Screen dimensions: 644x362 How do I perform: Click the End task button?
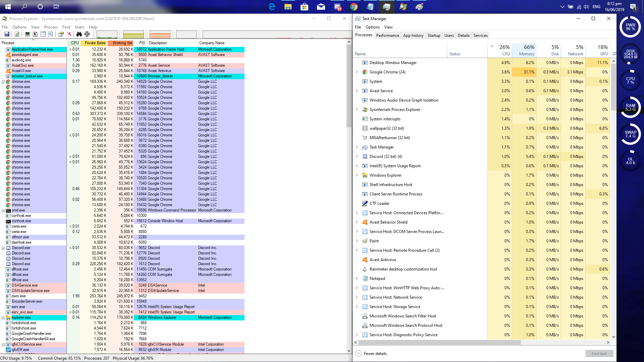pos(599,354)
